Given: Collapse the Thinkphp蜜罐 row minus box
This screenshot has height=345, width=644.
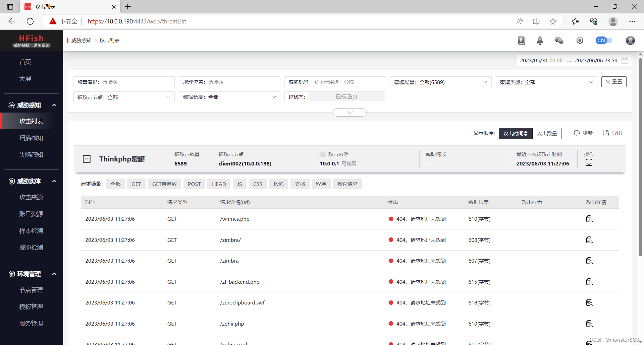Looking at the screenshot, I should point(87,159).
